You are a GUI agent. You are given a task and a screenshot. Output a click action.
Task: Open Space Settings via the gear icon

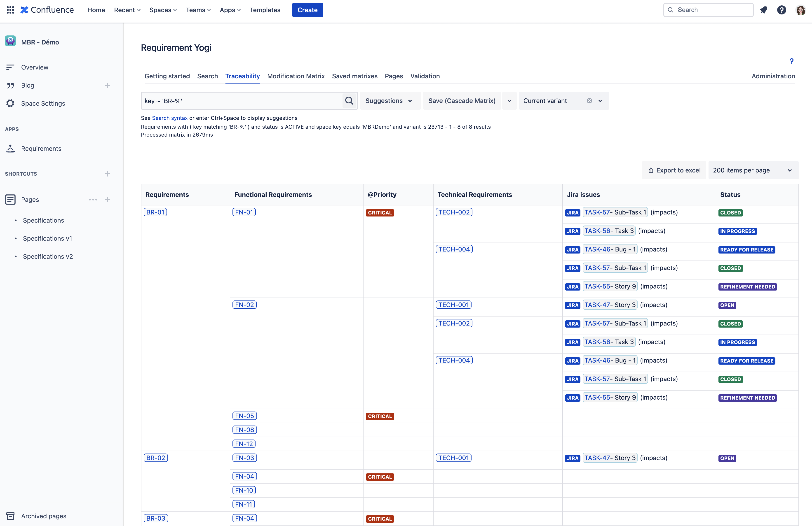click(x=10, y=103)
